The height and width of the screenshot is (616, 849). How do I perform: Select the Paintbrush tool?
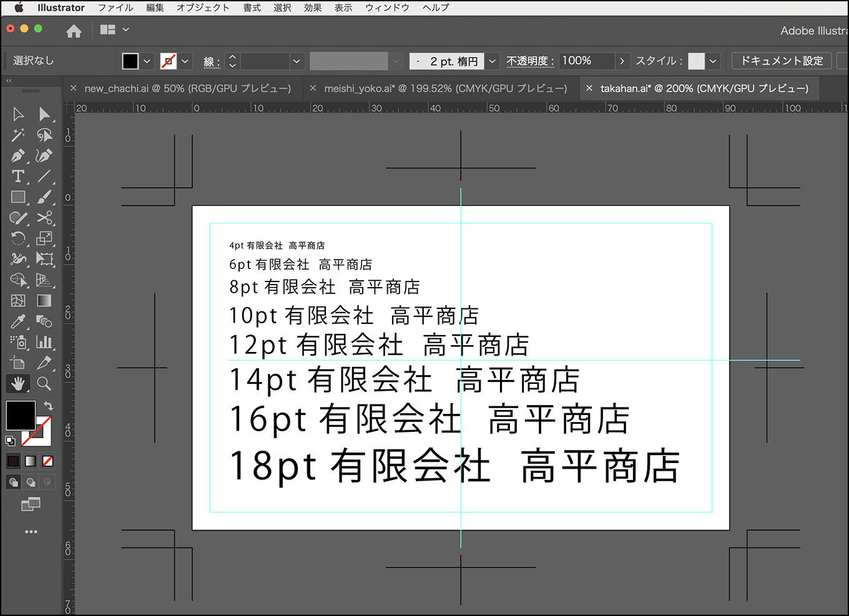pos(44,197)
